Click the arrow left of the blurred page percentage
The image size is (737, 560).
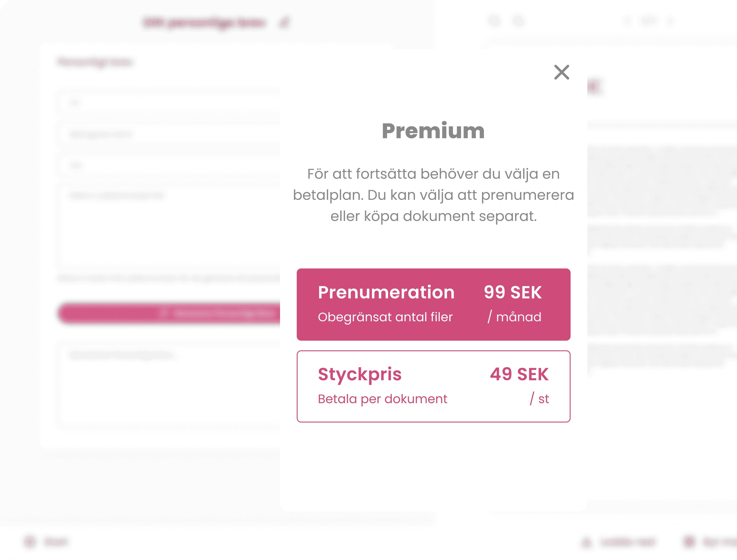pos(627,21)
